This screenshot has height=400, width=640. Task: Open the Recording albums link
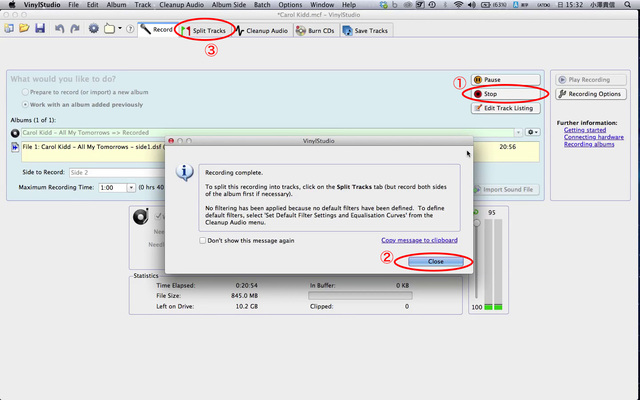(589, 144)
